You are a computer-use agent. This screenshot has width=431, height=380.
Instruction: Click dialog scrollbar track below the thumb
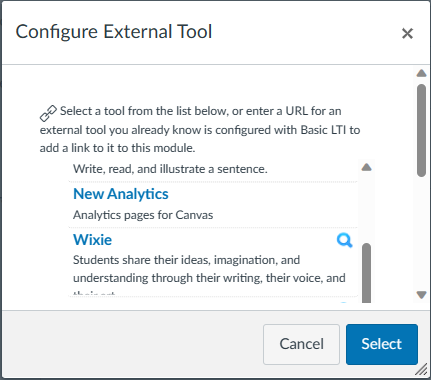tap(421, 233)
